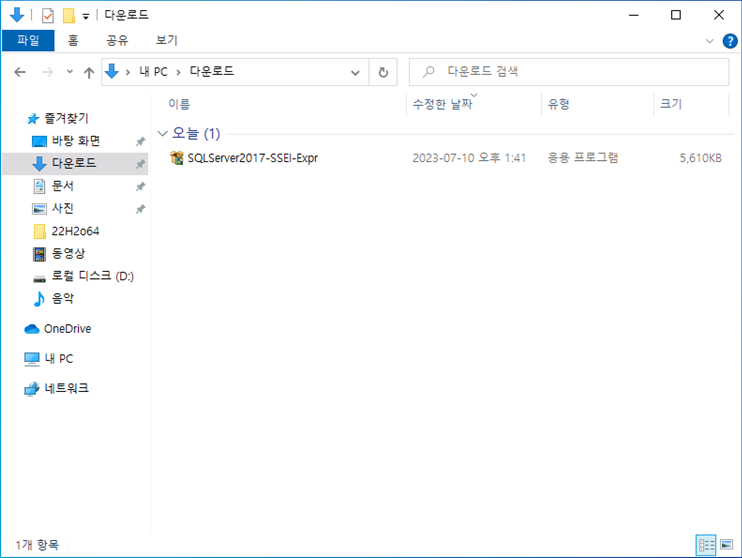Click the pin icon next to 사진

140,209
